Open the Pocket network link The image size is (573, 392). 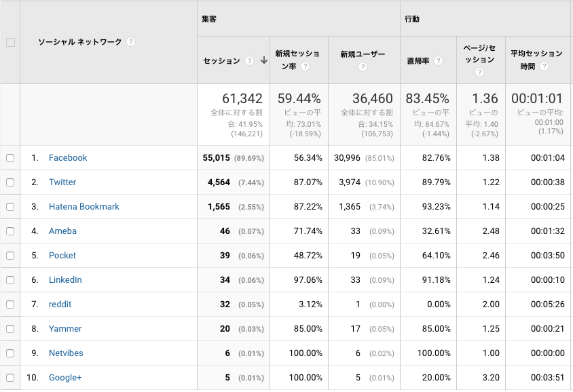point(62,256)
